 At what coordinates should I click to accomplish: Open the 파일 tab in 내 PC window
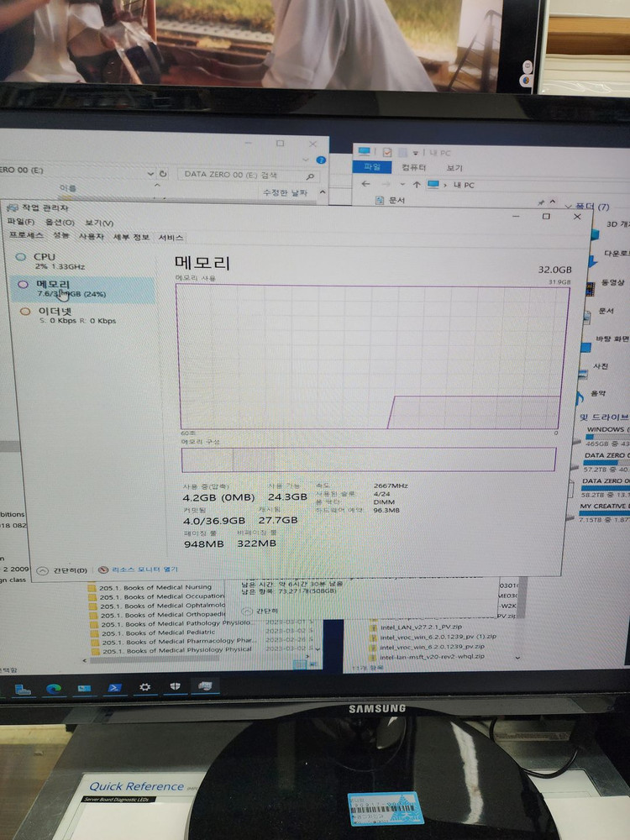coord(372,166)
